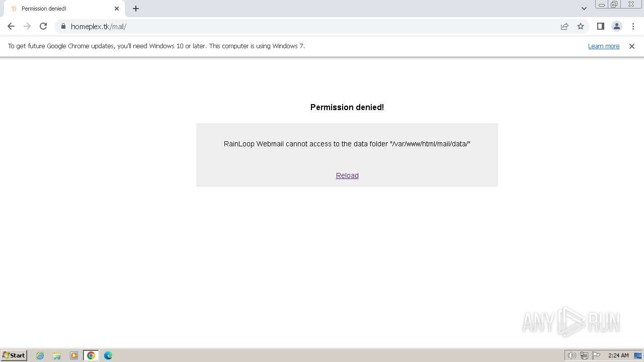Open Windows Explorer from the taskbar

coord(57,355)
